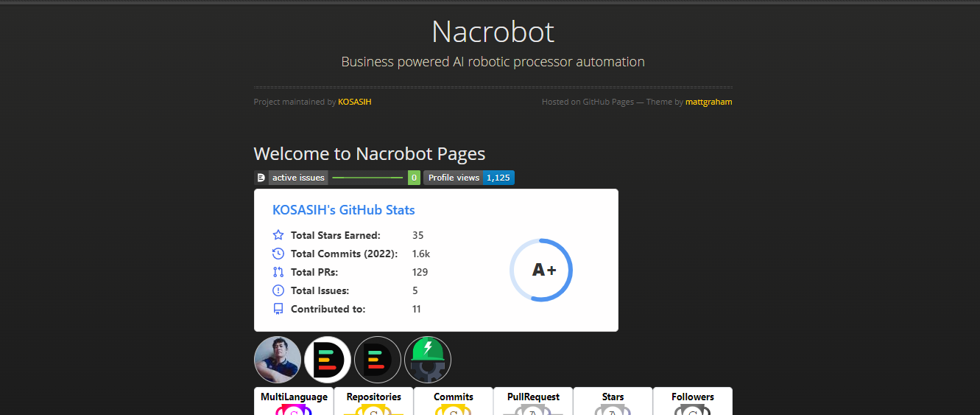
Task: Click the repository icon beside Contributed to
Action: (x=278, y=309)
